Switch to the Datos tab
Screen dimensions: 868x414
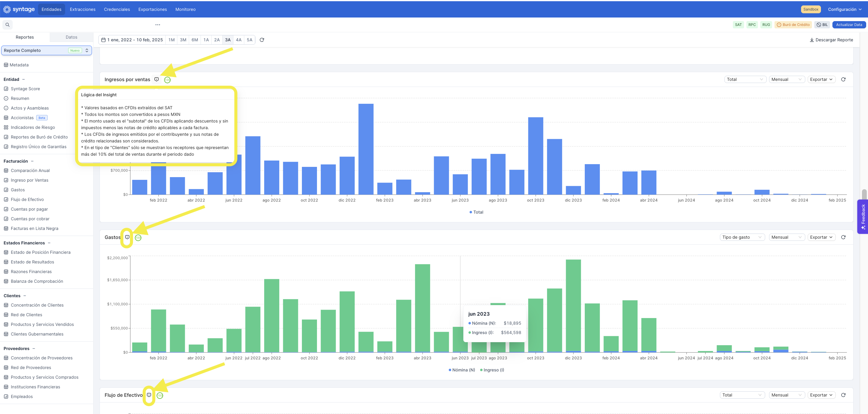pyautogui.click(x=71, y=37)
